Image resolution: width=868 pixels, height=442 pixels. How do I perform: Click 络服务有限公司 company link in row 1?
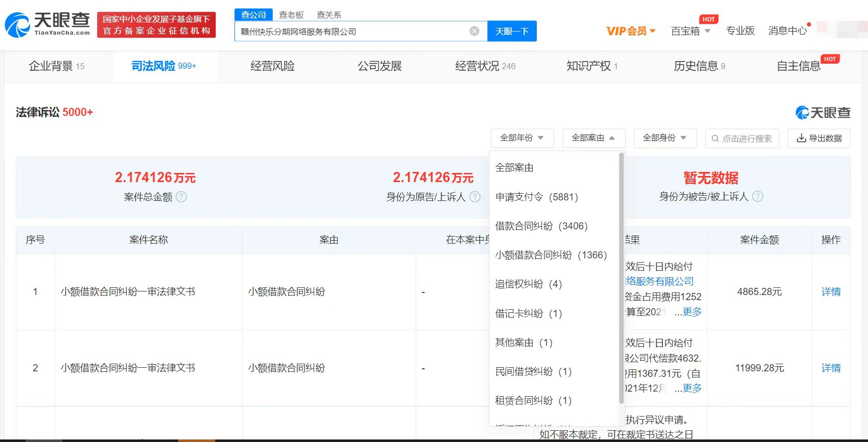point(660,281)
